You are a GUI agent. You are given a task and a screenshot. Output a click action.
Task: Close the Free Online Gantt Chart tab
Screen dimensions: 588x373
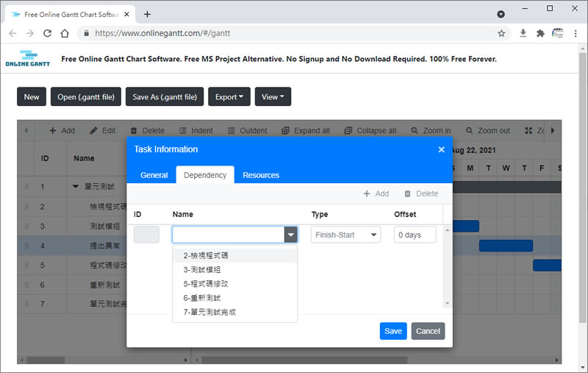[126, 14]
